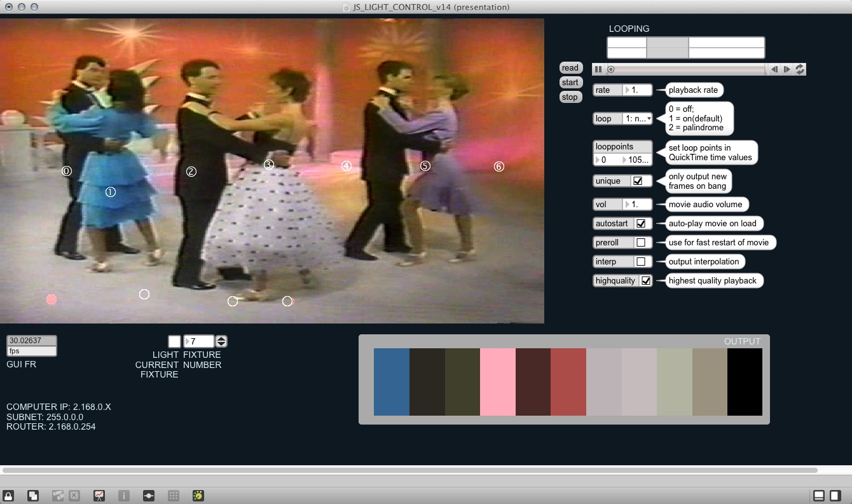852x504 pixels.
Task: Click the ROUTER: 2.168.0.254 text
Action: [51, 426]
